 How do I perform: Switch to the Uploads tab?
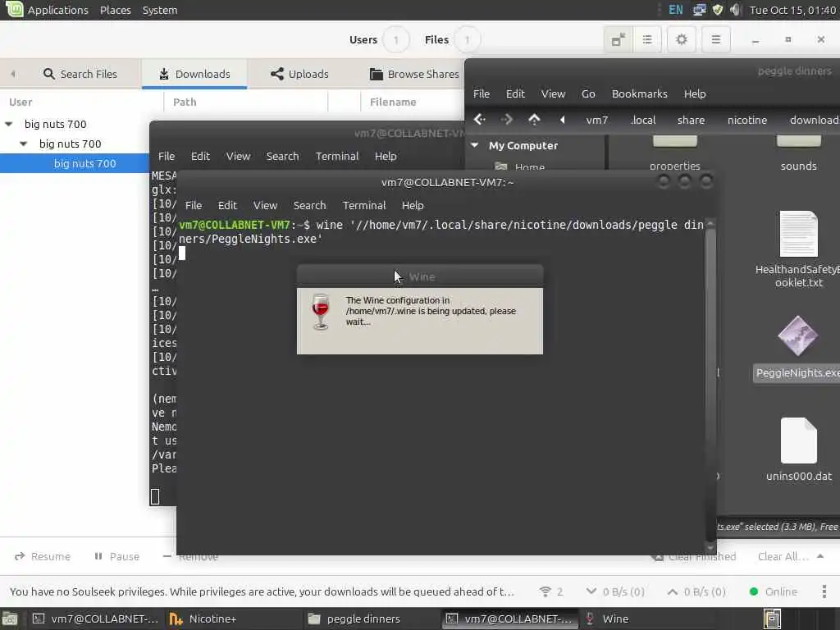click(299, 74)
